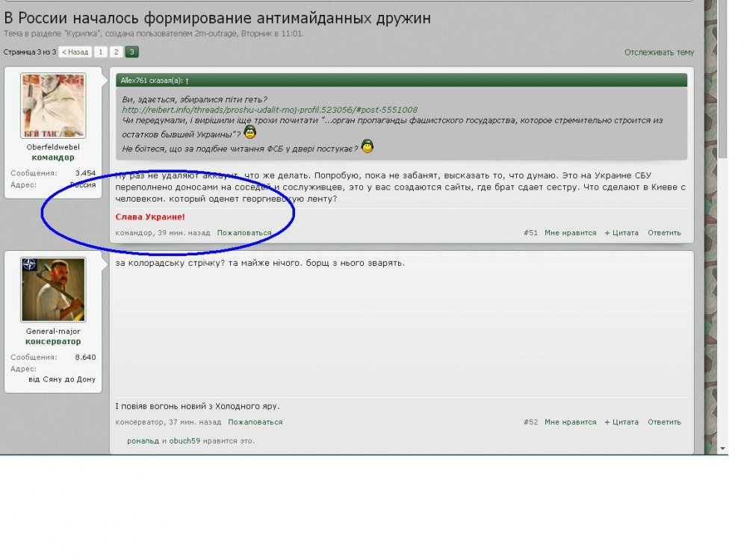Click the thread title heading
The width and height of the screenshot is (747, 560).
[x=217, y=18]
